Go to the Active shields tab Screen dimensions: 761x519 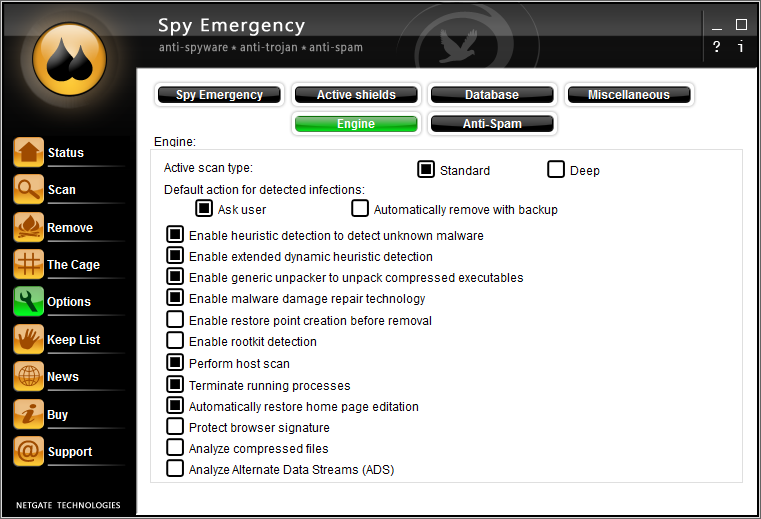(356, 95)
